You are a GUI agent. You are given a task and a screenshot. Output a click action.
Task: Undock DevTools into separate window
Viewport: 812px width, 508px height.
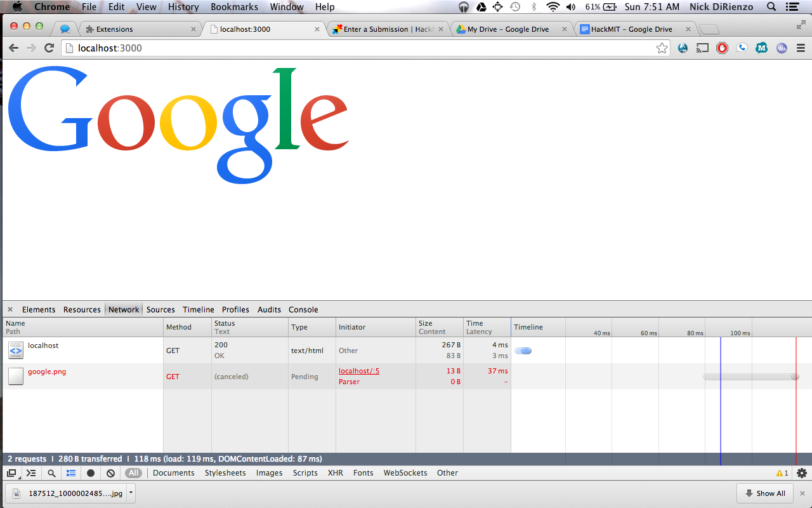coord(11,473)
